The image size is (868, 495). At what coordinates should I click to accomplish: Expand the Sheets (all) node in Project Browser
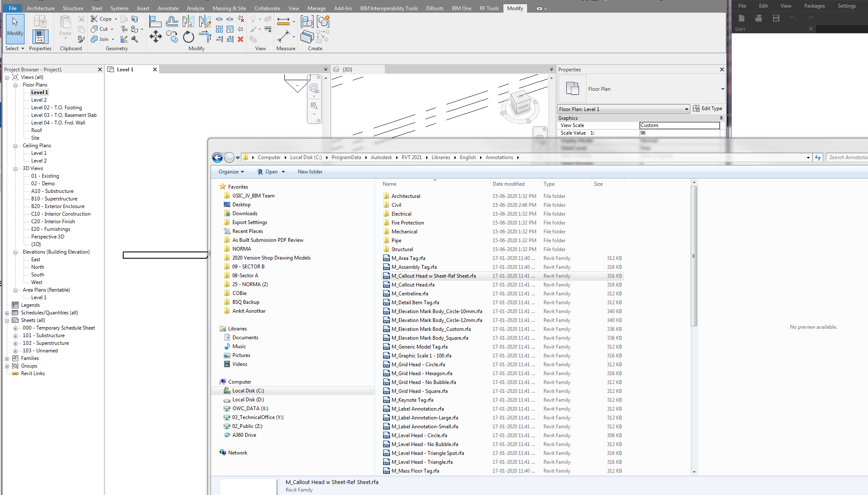[x=7, y=320]
